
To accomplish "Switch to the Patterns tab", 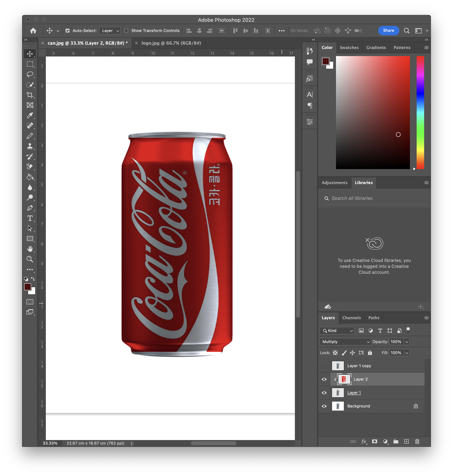I will (402, 48).
